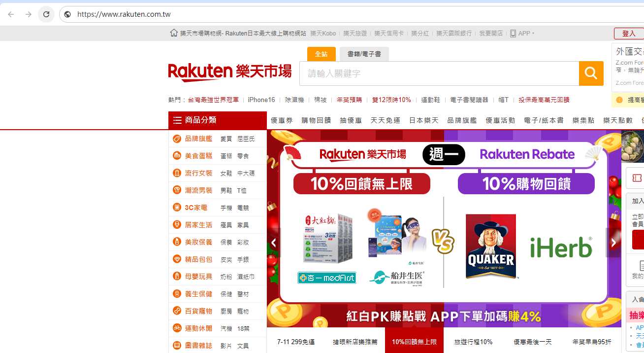The width and height of the screenshot is (644, 353).
Task: Select the 全站 search tab
Action: point(322,54)
